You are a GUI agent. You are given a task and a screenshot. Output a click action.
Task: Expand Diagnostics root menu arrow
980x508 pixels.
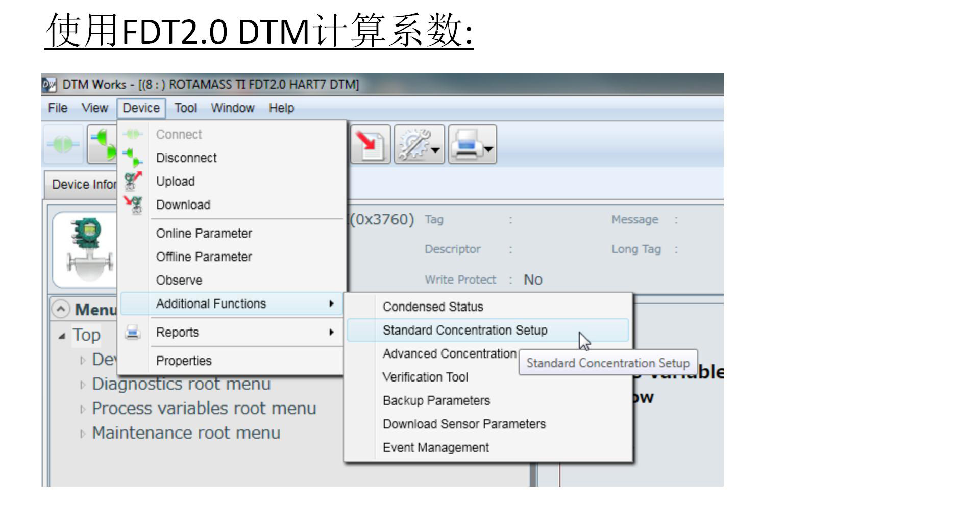[83, 385]
